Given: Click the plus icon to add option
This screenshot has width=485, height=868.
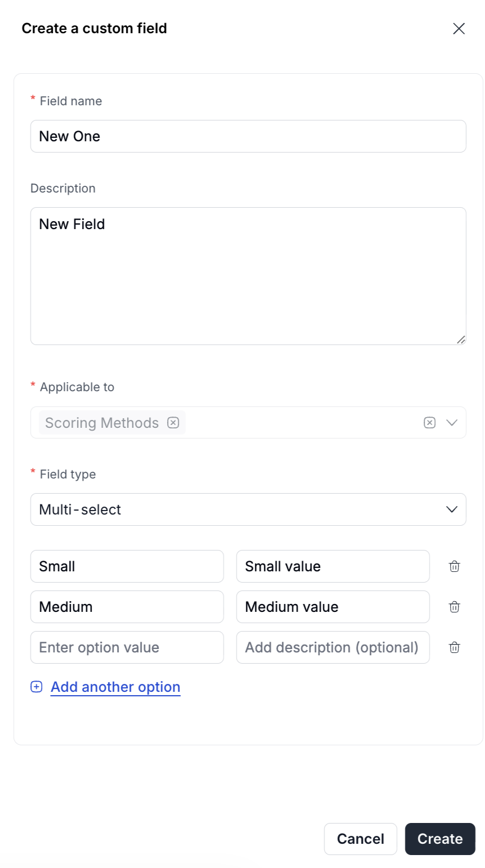Looking at the screenshot, I should point(37,687).
